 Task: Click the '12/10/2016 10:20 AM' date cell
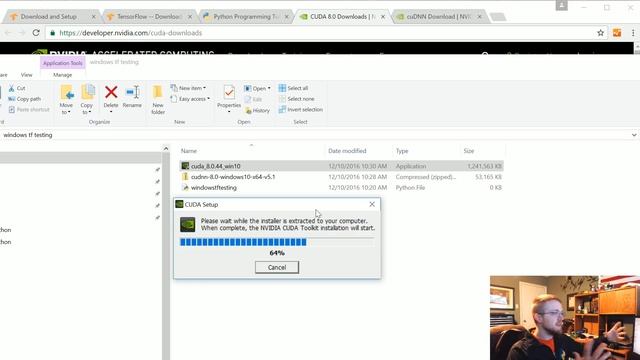point(358,188)
